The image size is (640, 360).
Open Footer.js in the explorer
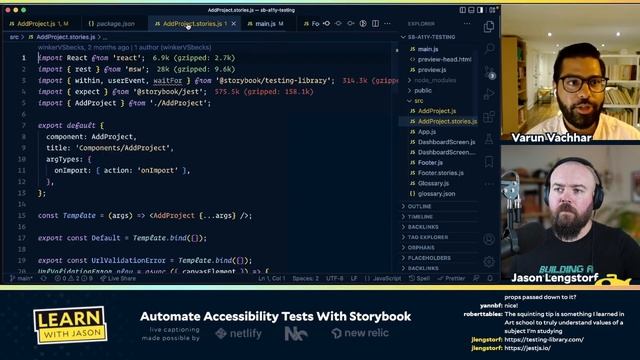(x=430, y=162)
